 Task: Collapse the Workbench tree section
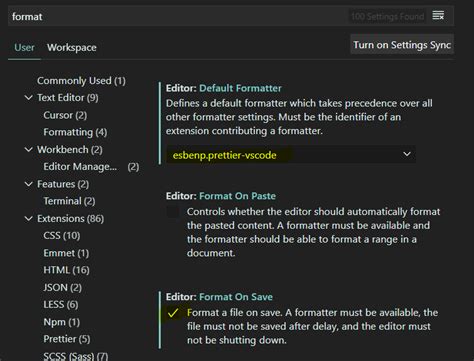29,150
